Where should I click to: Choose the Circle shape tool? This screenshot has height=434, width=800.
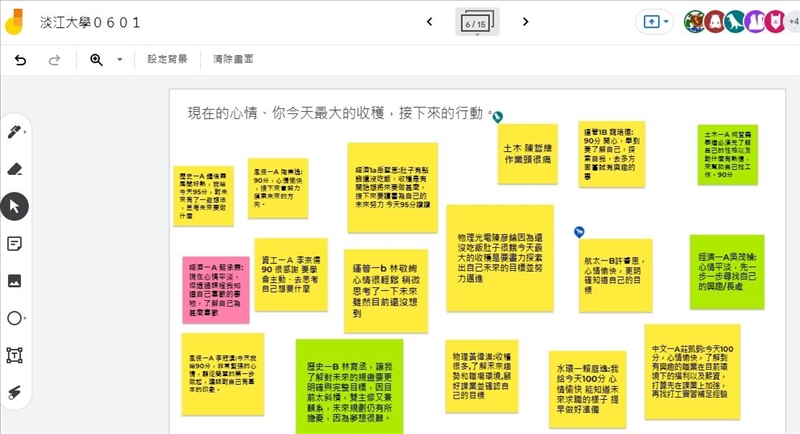[x=15, y=317]
